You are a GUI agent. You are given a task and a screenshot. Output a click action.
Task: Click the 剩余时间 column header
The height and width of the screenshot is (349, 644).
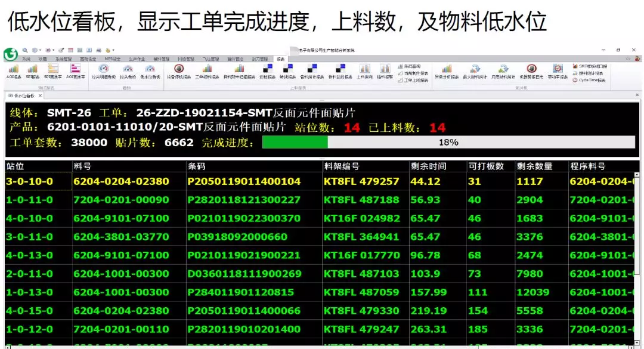(x=428, y=166)
